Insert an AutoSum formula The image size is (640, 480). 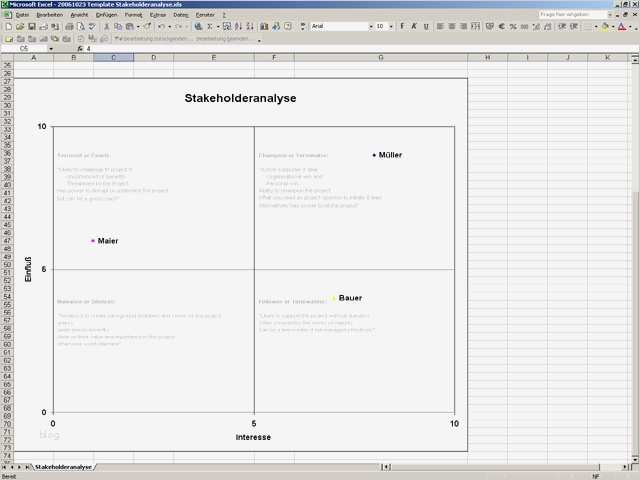210,27
